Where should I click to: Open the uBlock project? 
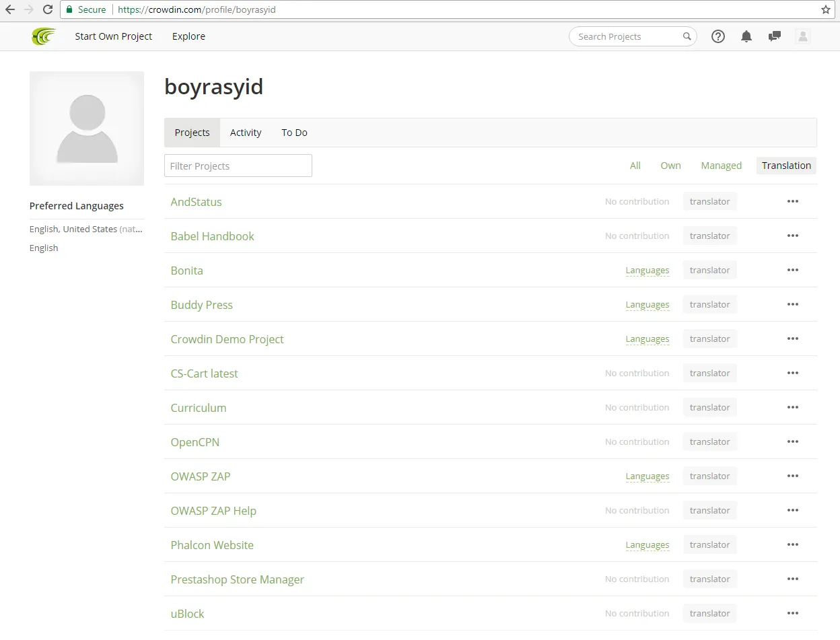(x=187, y=614)
